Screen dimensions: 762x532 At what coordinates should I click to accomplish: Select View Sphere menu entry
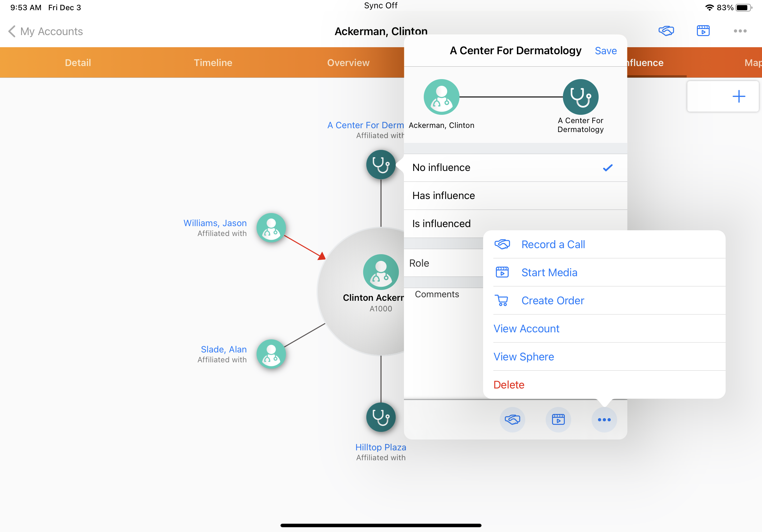click(523, 357)
